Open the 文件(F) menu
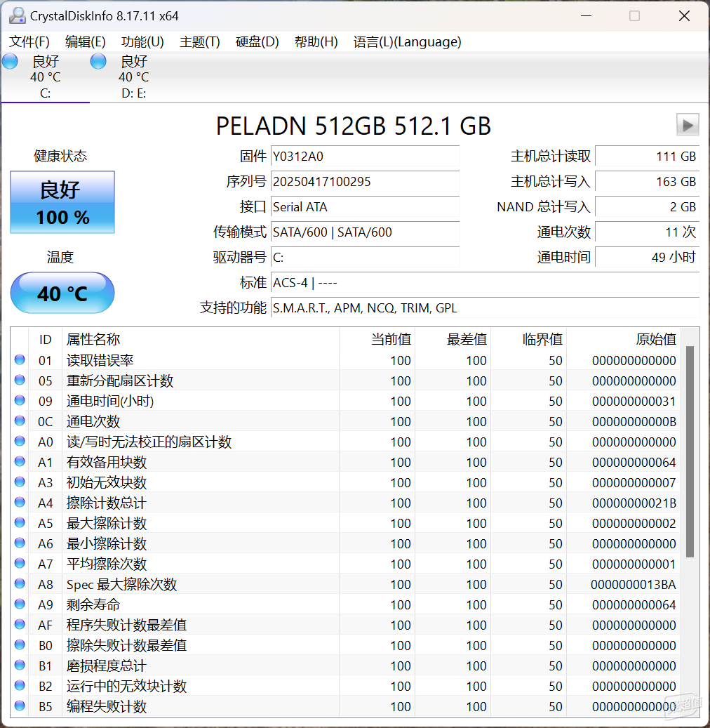710x728 pixels. (29, 42)
